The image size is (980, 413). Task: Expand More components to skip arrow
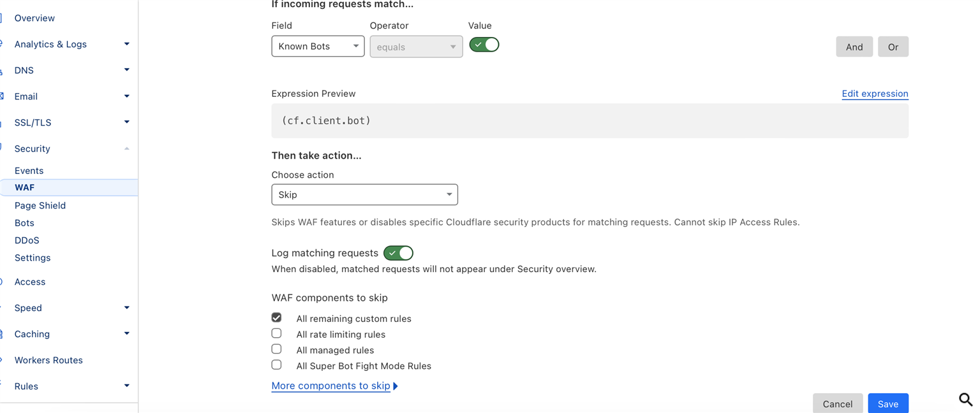(x=396, y=386)
